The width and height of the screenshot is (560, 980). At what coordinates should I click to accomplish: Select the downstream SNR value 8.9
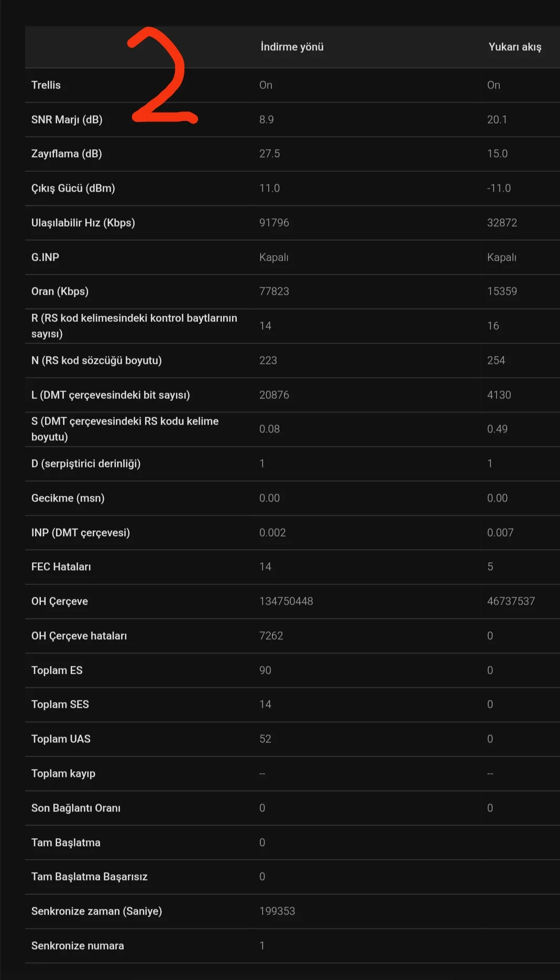click(x=266, y=120)
